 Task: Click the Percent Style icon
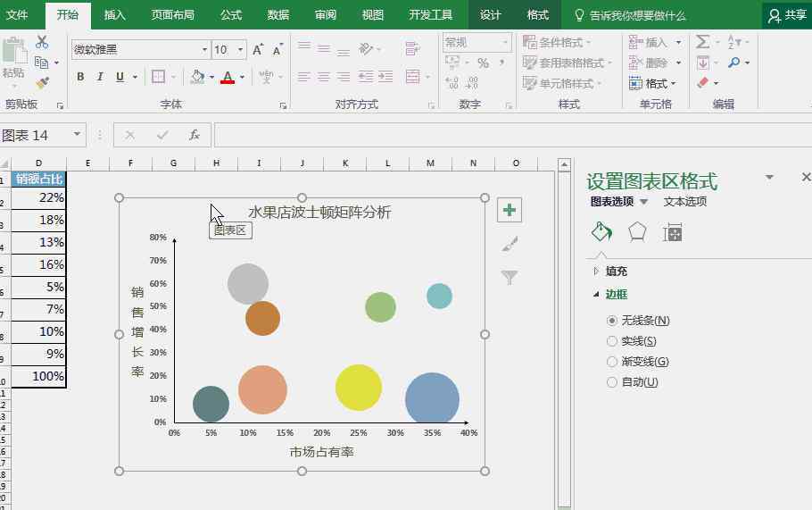[x=483, y=63]
